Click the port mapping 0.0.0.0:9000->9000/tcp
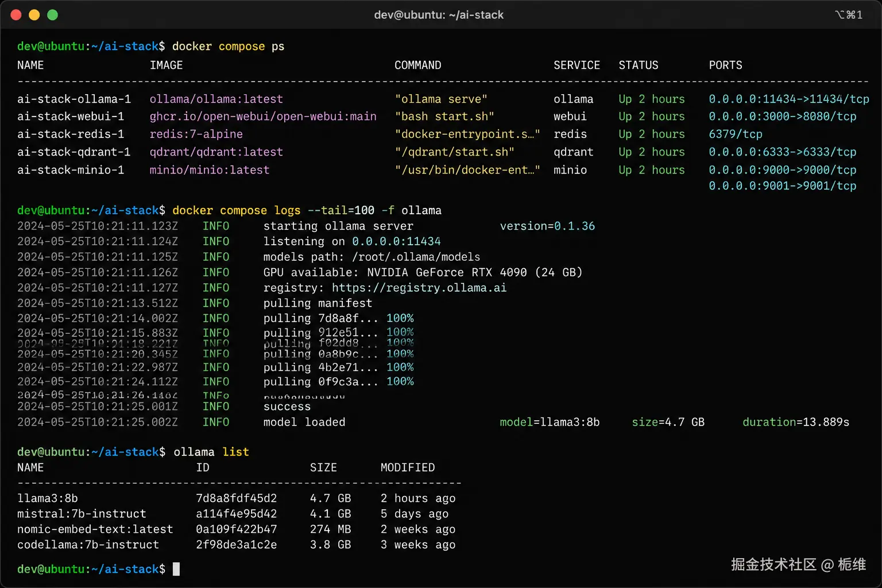 click(x=783, y=170)
